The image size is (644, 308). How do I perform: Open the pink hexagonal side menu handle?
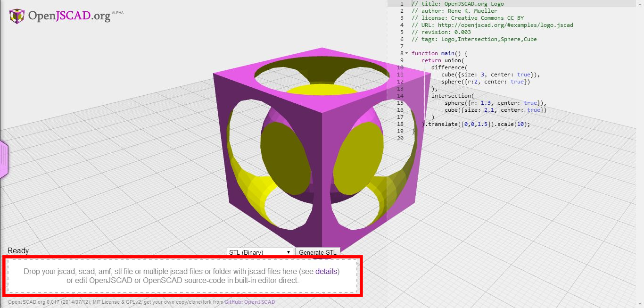(4, 159)
